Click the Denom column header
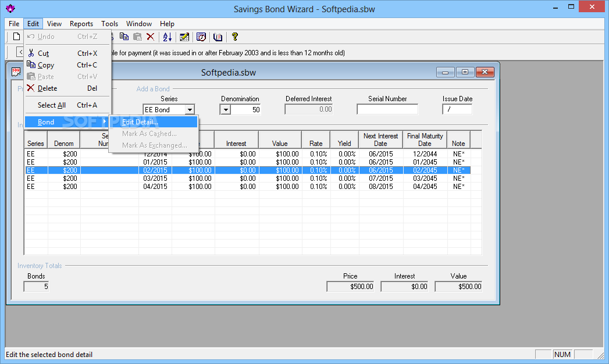The width and height of the screenshot is (609, 364). pyautogui.click(x=64, y=140)
